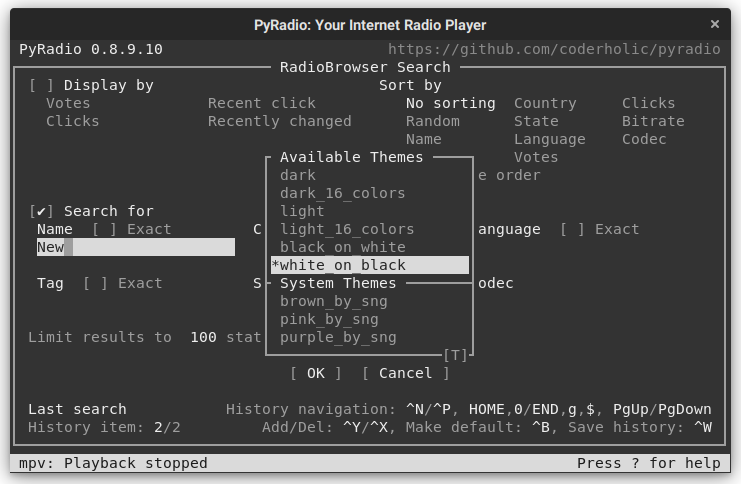Screen dimensions: 741x484
Task: Click the Sort by heading
Action: click(x=410, y=86)
